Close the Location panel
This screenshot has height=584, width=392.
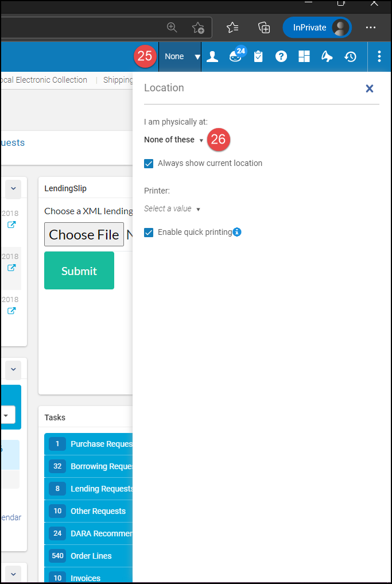point(370,88)
